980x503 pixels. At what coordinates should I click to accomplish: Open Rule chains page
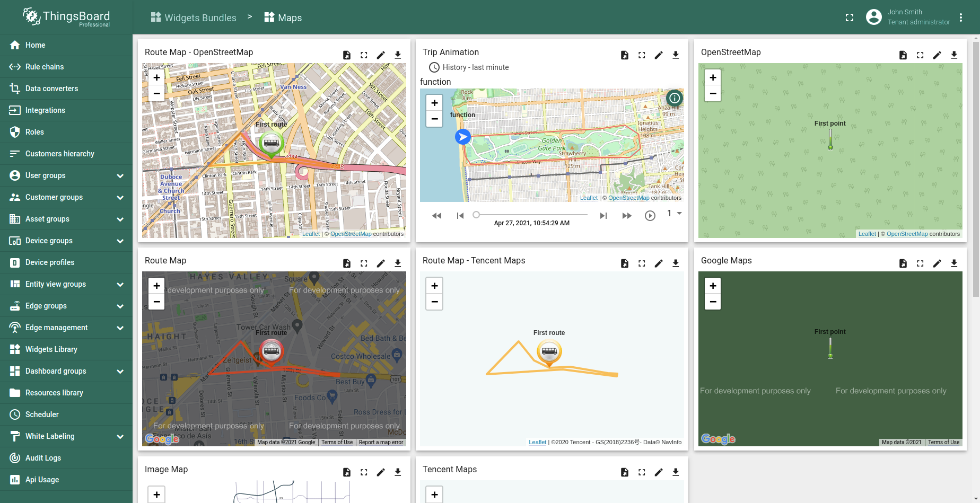click(66, 67)
